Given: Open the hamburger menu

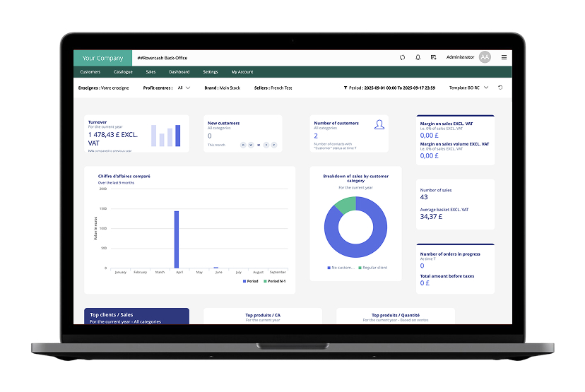Looking at the screenshot, I should (x=504, y=58).
